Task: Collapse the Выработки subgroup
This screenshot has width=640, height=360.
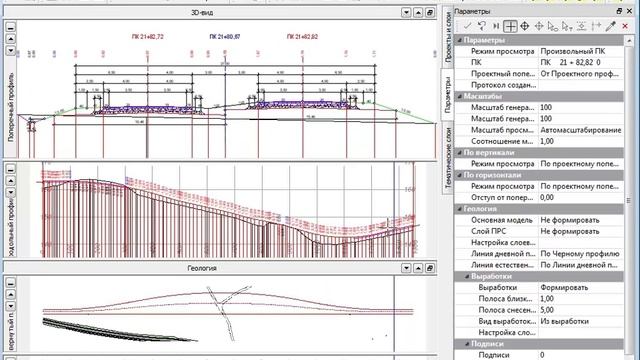Action: click(467, 276)
